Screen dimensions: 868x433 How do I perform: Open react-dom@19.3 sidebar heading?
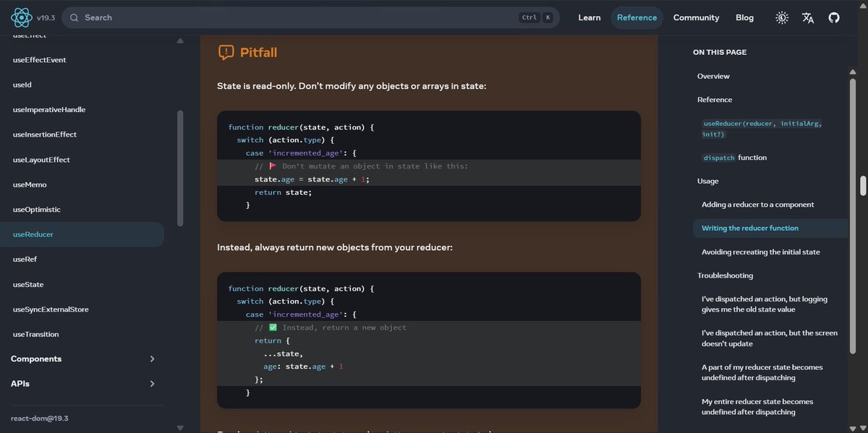coord(40,419)
